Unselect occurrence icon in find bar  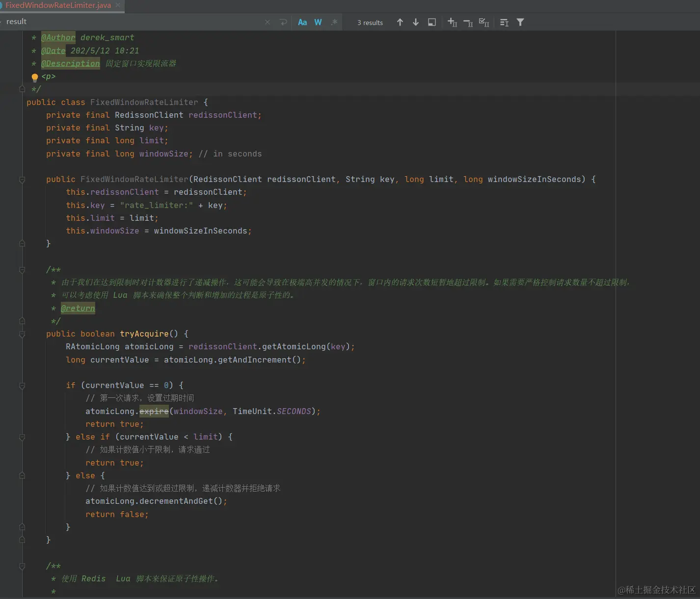point(468,22)
